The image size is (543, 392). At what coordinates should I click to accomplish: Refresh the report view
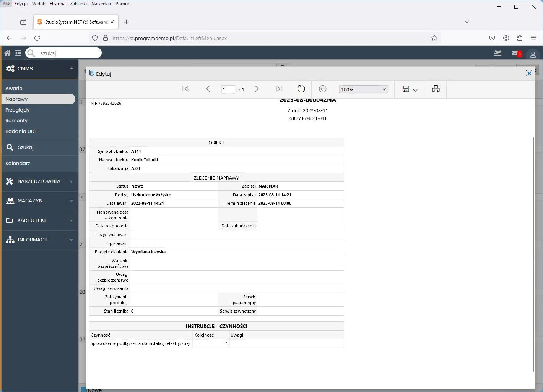click(x=301, y=89)
